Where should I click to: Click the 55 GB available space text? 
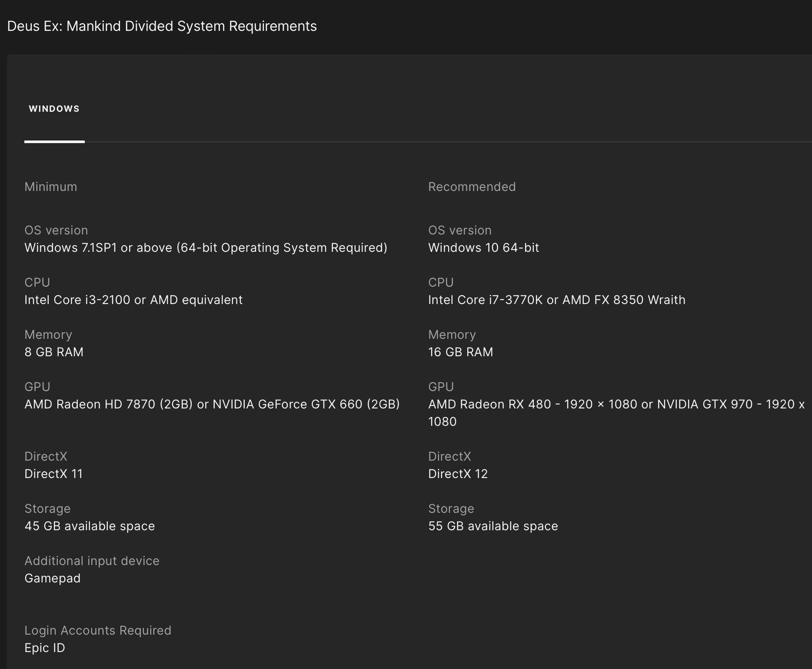[x=493, y=526]
